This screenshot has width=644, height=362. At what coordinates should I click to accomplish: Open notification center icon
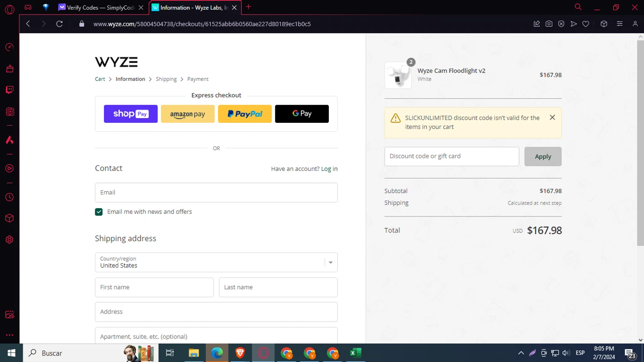click(630, 354)
